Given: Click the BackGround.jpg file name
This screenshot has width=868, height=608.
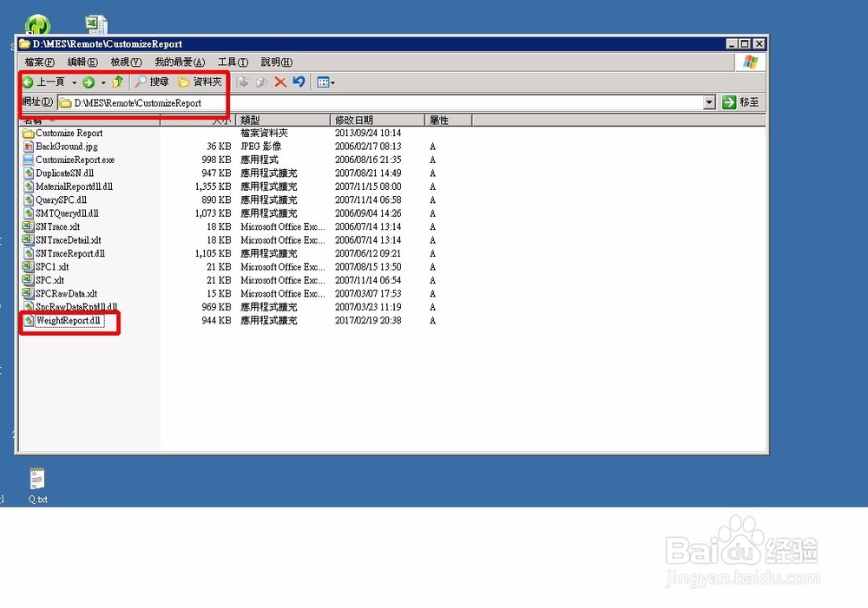Looking at the screenshot, I should click(67, 147).
